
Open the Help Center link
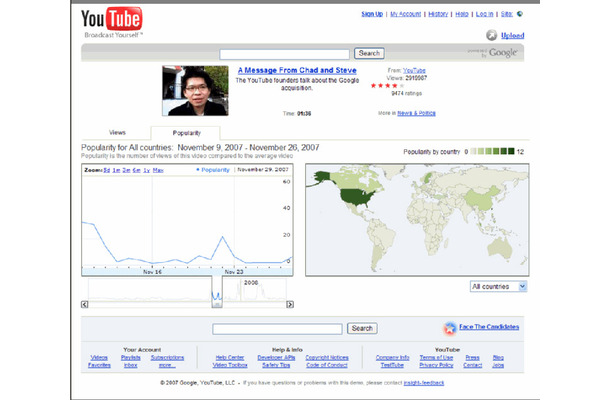[x=230, y=358]
